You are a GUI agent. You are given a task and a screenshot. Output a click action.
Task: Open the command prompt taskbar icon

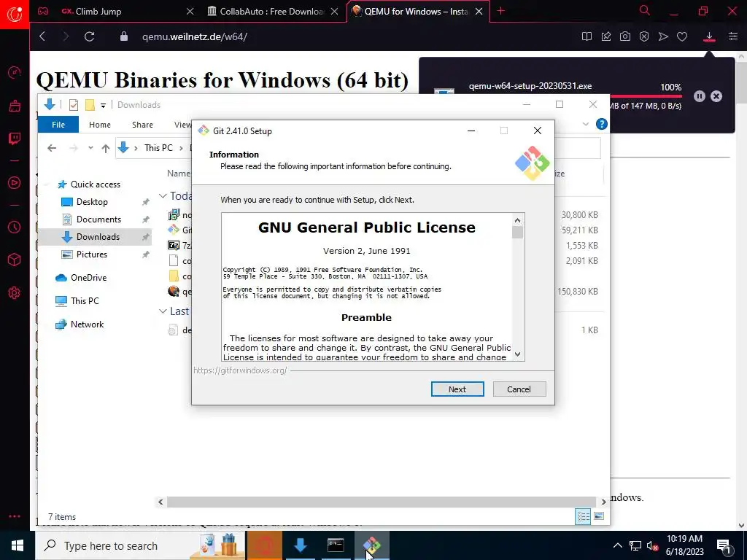tap(336, 545)
